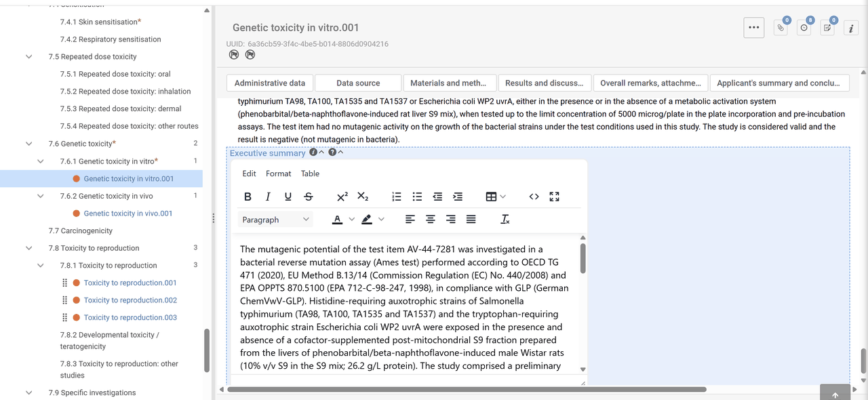
Task: Switch to the Administrative data tab
Action: point(270,83)
